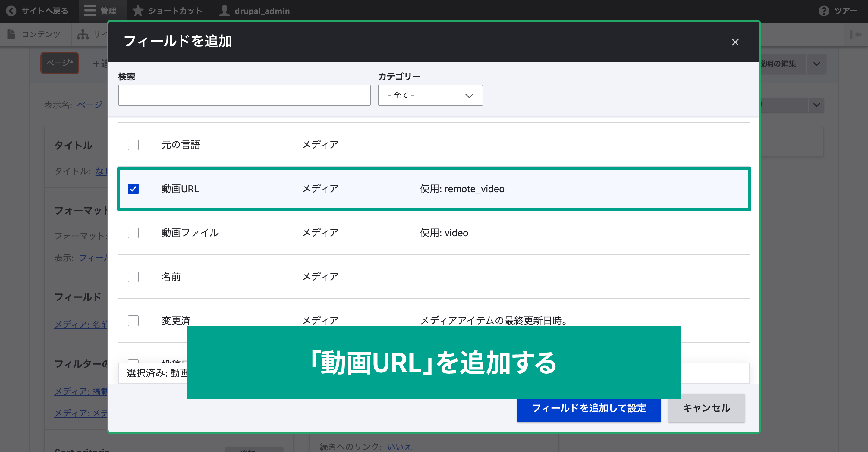Image resolution: width=868 pixels, height=452 pixels.
Task: Uncheck the 動画URL checkbox
Action: pos(133,189)
